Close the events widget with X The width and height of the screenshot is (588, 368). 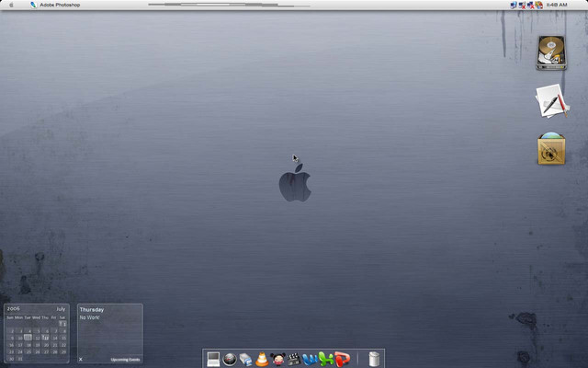coord(81,360)
